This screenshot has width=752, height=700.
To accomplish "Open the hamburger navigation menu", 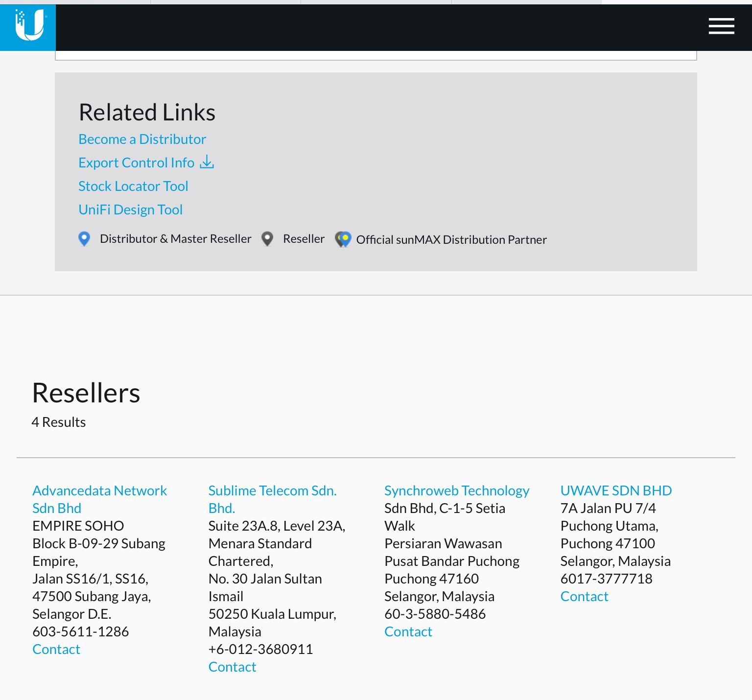I will [721, 26].
